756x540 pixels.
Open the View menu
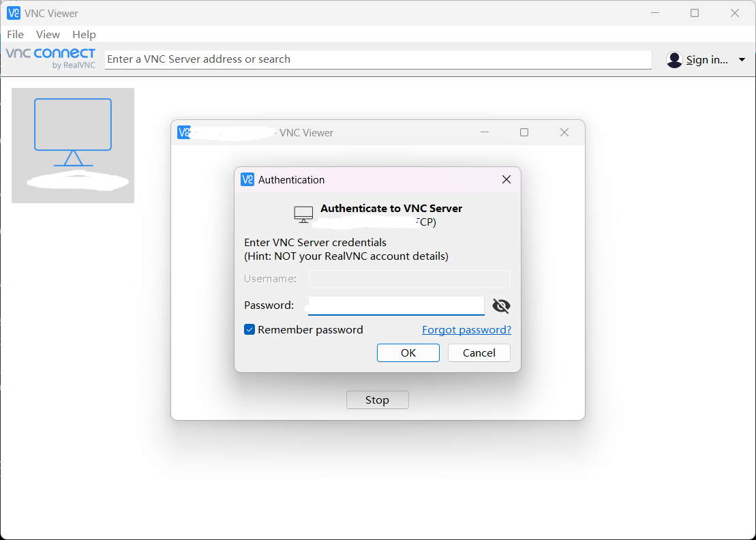48,34
